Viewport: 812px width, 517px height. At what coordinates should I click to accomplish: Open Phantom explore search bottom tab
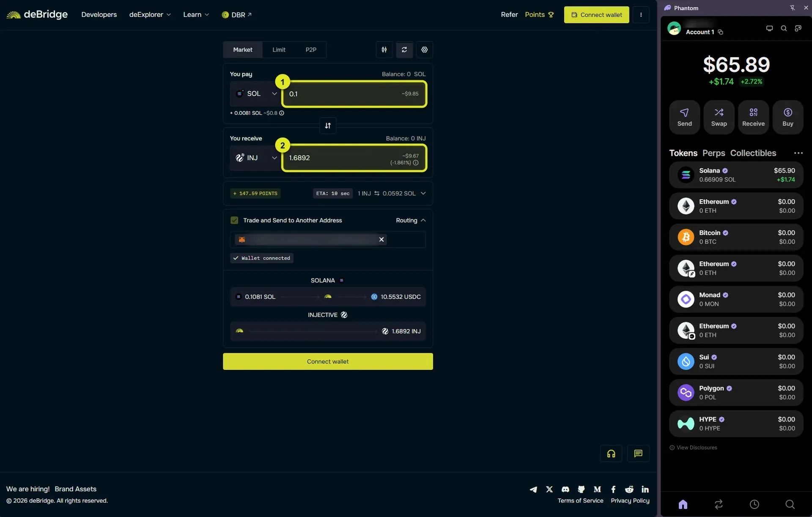click(x=790, y=504)
